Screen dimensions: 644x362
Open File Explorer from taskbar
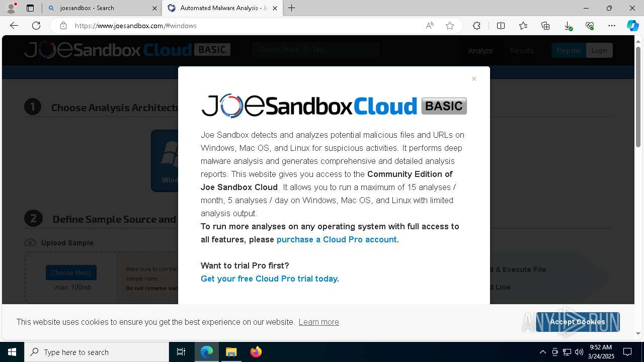point(231,352)
